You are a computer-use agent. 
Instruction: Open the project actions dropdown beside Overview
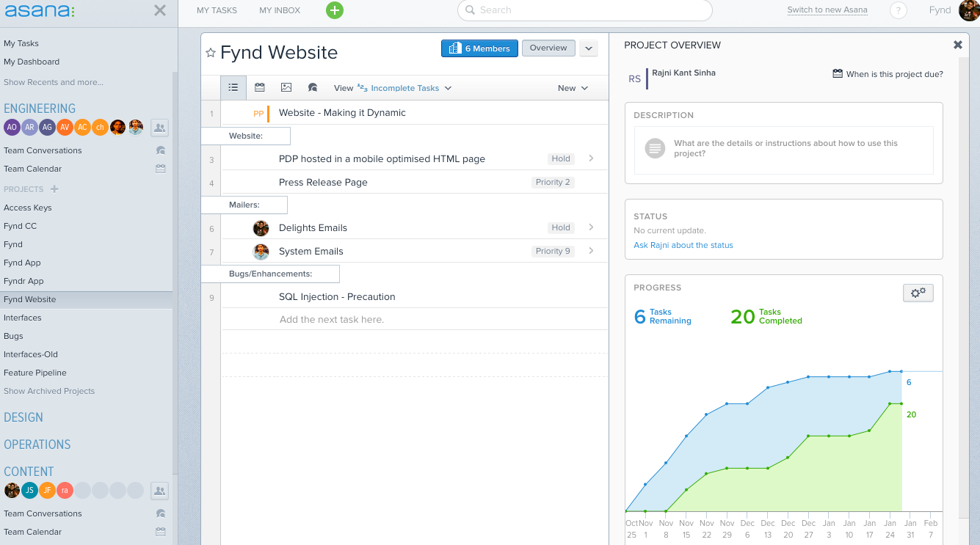click(588, 48)
